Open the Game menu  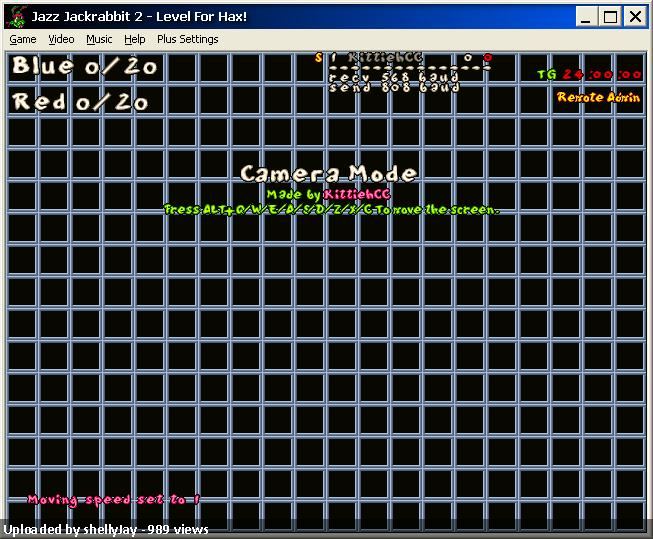tap(23, 39)
